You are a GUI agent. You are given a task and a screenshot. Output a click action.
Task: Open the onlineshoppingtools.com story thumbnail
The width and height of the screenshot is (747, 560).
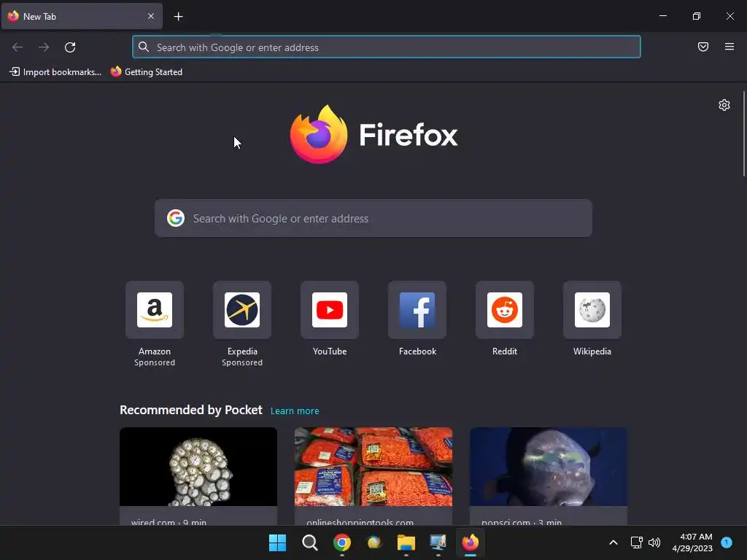coord(373,467)
